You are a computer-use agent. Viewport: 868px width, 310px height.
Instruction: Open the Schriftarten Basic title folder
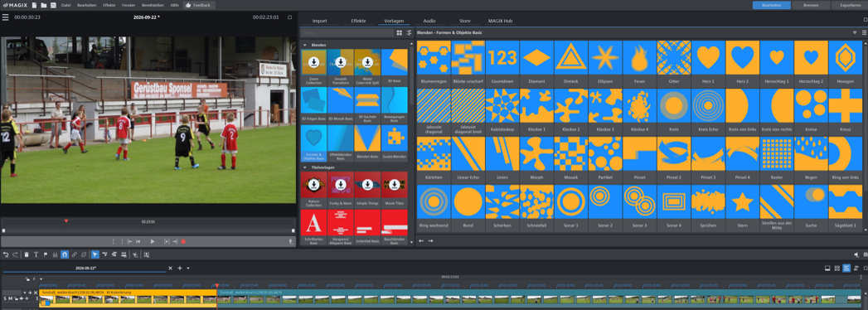coord(314,226)
